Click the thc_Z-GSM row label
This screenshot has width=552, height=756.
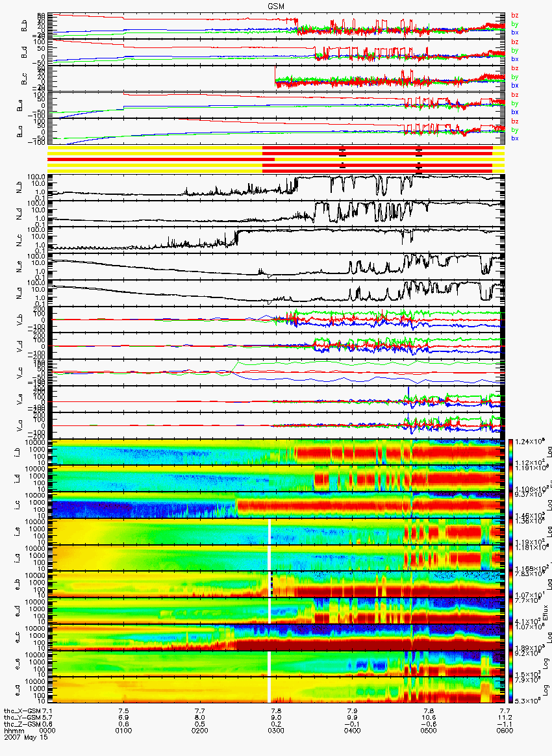pyautogui.click(x=22, y=724)
